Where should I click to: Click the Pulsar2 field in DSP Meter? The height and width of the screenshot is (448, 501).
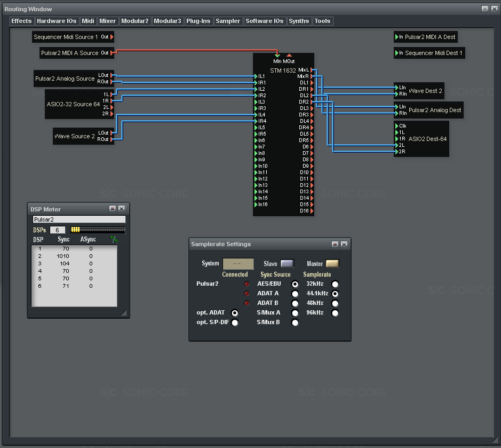(79, 219)
